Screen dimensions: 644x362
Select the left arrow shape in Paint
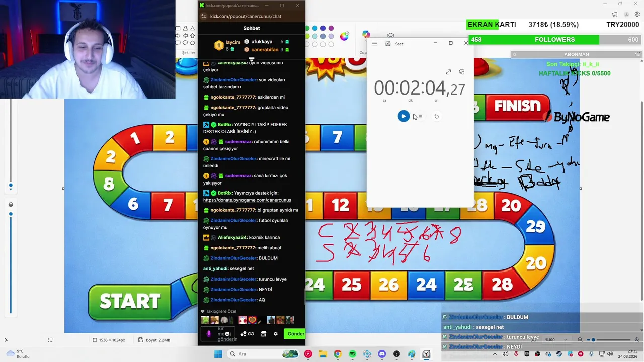[x=185, y=36]
